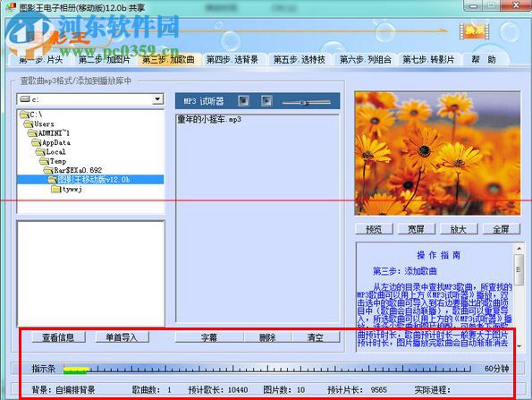The width and height of the screenshot is (532, 400).
Task: Click the 预览 button
Action: (x=374, y=229)
